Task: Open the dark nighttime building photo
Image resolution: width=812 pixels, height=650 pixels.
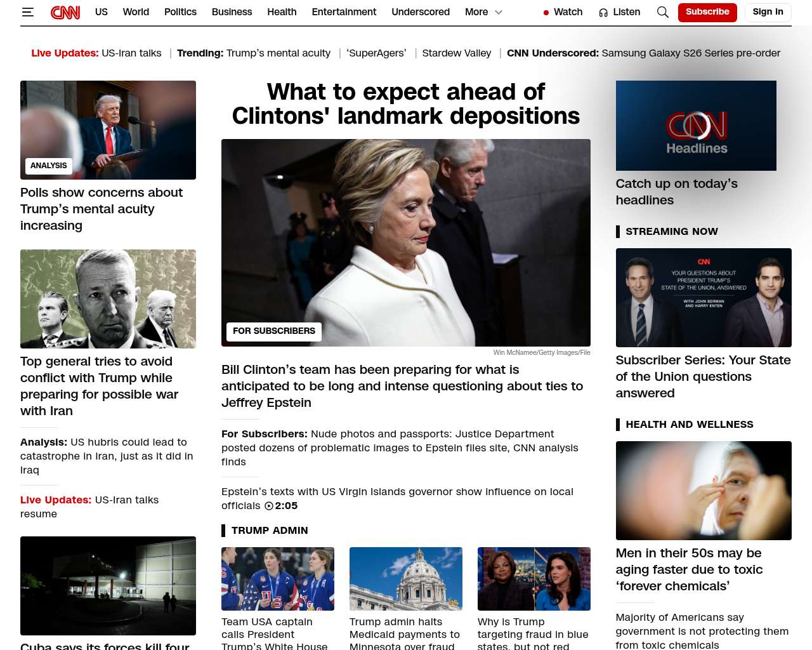Action: pos(108,586)
